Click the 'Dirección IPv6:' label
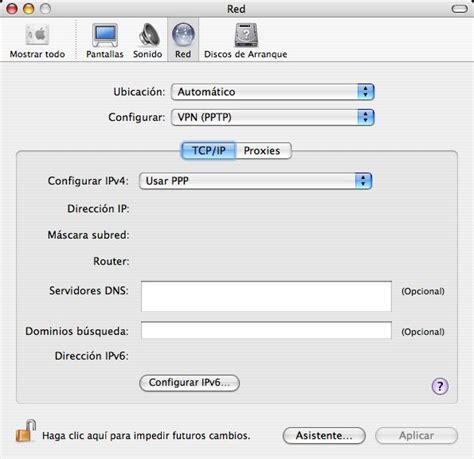Image resolution: width=474 pixels, height=459 pixels. point(92,356)
